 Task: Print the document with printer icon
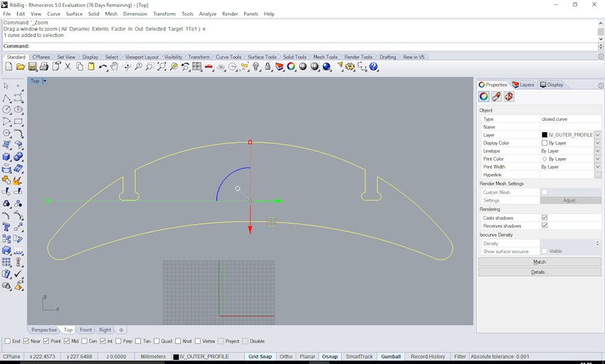coord(44,67)
